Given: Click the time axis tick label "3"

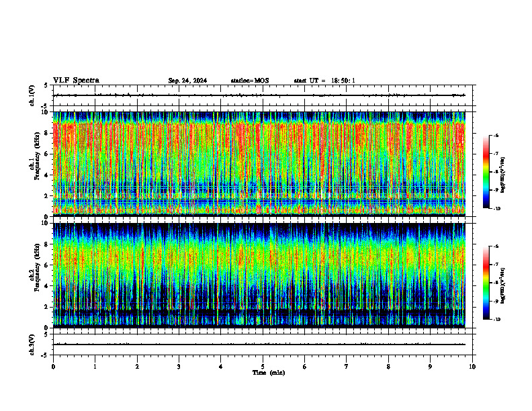Looking at the screenshot, I should (179, 367).
